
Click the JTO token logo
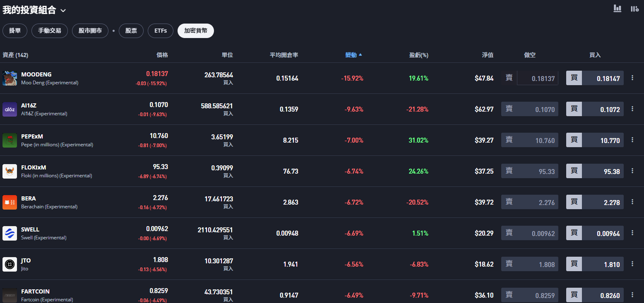pyautogui.click(x=10, y=264)
